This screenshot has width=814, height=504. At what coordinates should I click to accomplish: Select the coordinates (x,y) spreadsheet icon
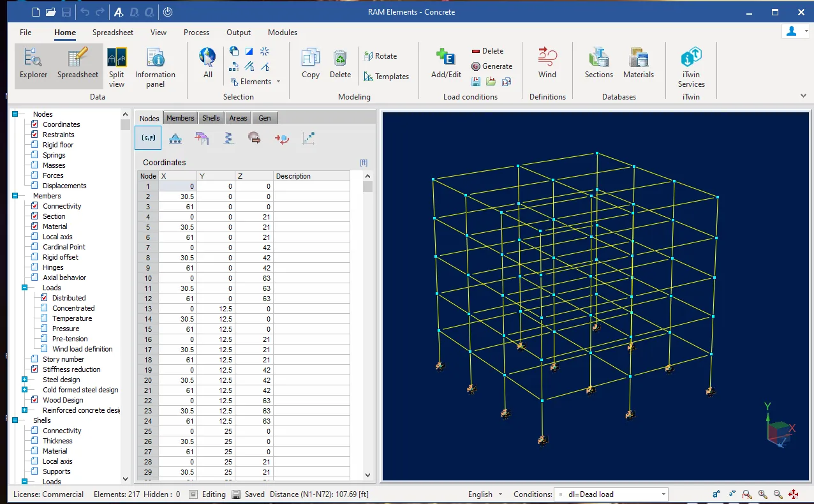[148, 138]
